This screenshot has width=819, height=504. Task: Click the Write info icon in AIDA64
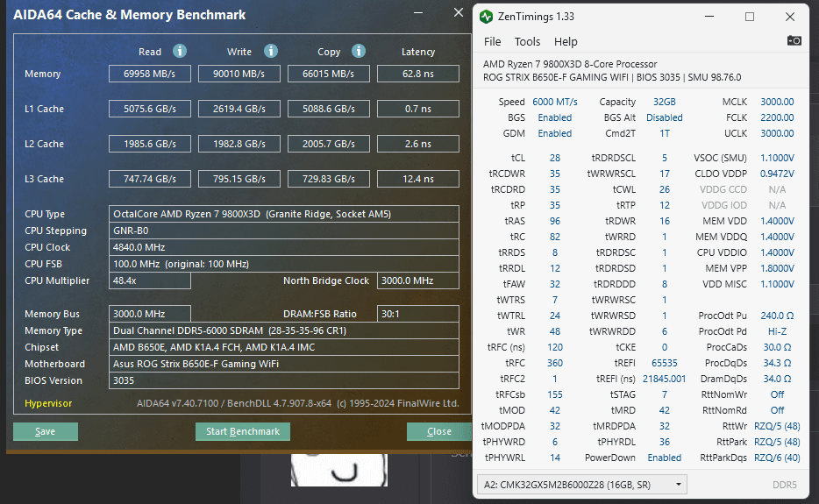click(271, 51)
